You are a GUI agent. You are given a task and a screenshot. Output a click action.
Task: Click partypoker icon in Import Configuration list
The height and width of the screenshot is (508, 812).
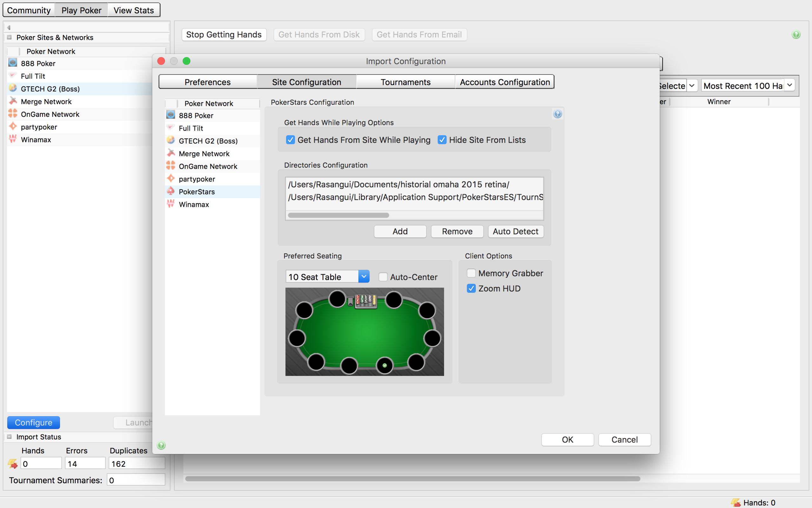click(x=170, y=179)
